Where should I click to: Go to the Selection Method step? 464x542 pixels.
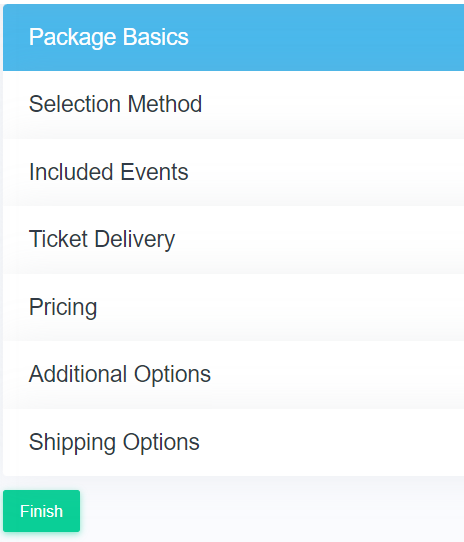click(233, 105)
